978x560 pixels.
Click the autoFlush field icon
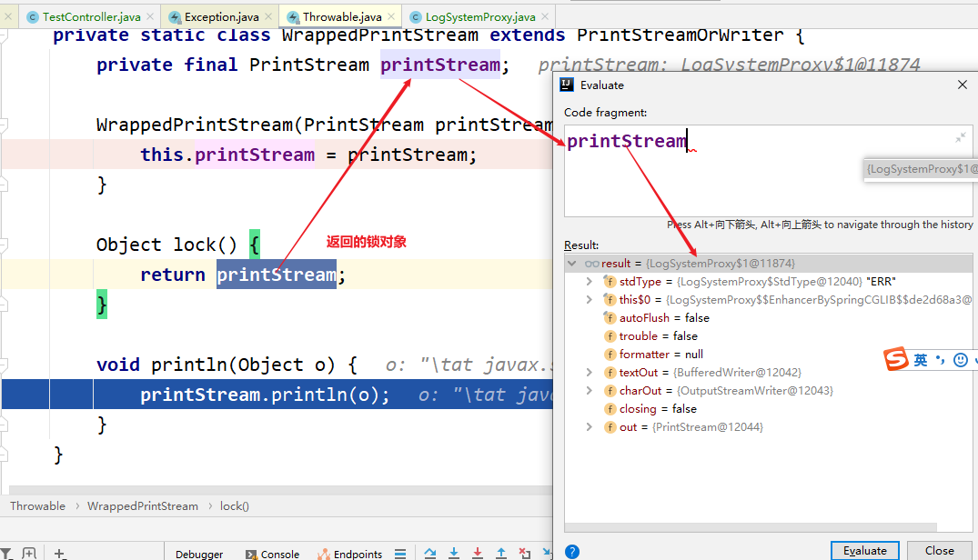(610, 317)
